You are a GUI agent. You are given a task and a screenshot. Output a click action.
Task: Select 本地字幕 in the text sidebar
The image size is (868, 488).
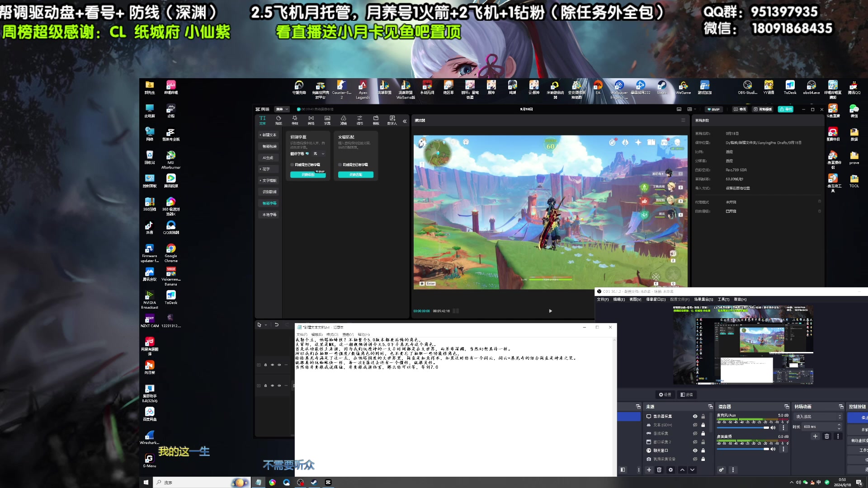269,215
